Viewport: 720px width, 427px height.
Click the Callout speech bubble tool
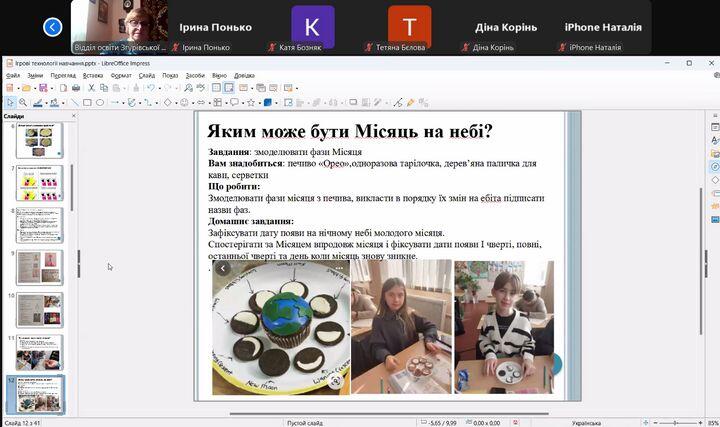234,102
